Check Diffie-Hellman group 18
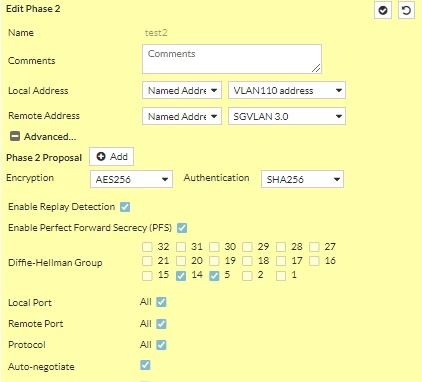Image resolution: width=422 pixels, height=382 pixels. (247, 261)
